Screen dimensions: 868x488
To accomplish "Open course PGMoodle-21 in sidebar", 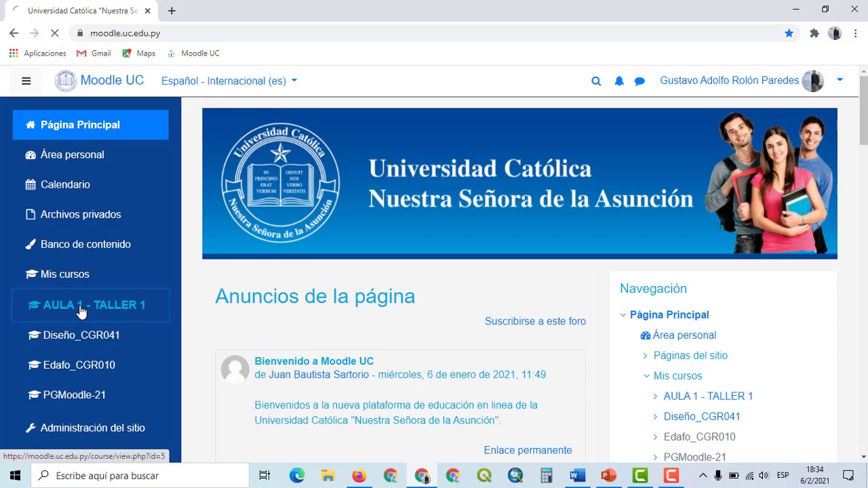I will 91,394.
